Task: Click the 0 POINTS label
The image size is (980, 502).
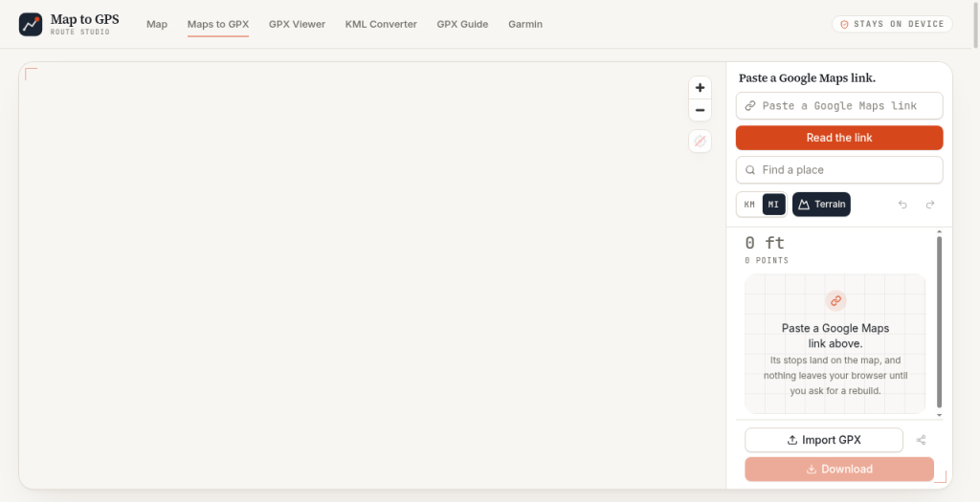Action: (x=767, y=260)
